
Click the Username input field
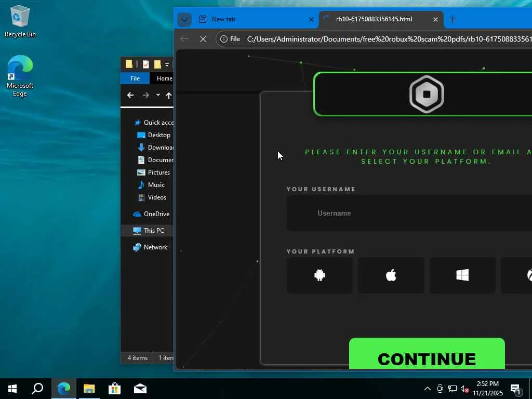[x=409, y=213]
